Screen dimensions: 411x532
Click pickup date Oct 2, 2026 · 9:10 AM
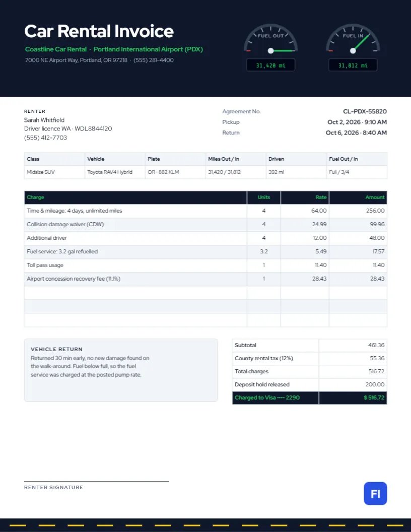(x=357, y=122)
